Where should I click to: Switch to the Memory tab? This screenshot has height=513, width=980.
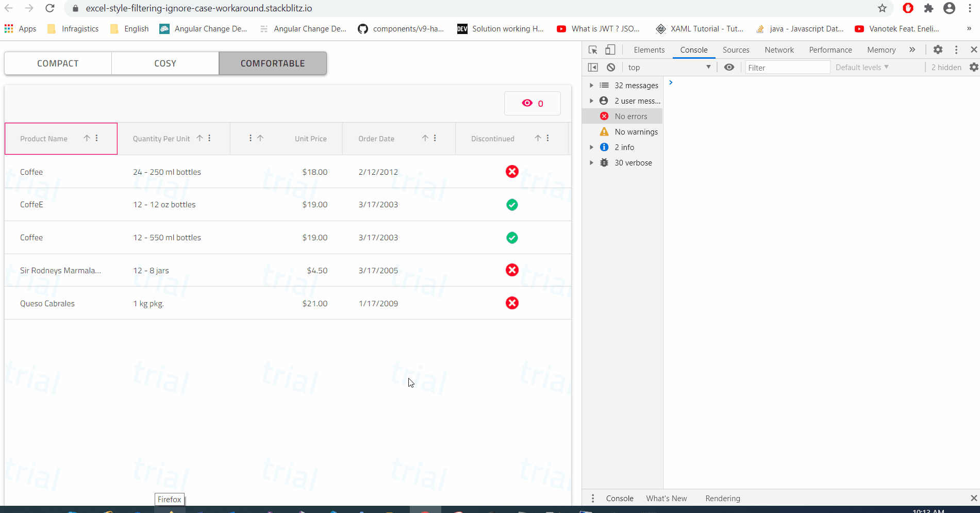pyautogui.click(x=882, y=50)
